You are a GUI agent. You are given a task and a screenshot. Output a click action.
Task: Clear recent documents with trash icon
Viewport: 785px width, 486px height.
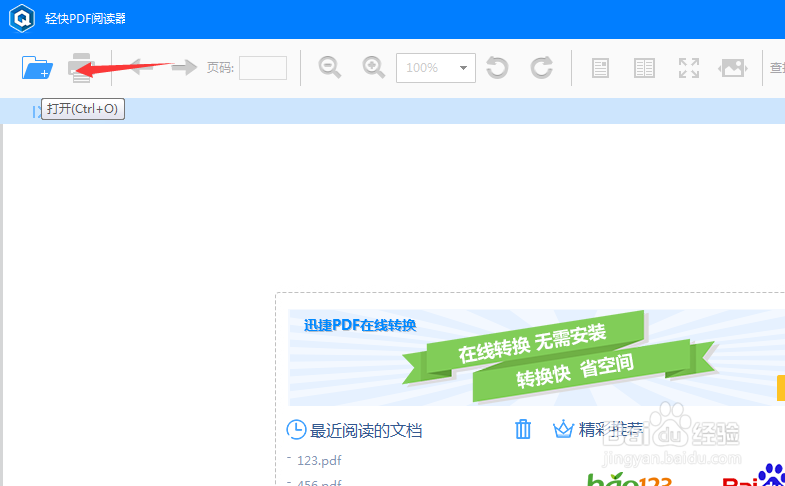(x=523, y=429)
